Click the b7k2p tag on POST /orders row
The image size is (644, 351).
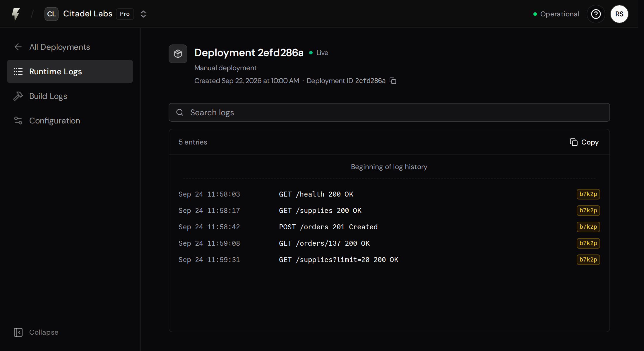tap(588, 227)
